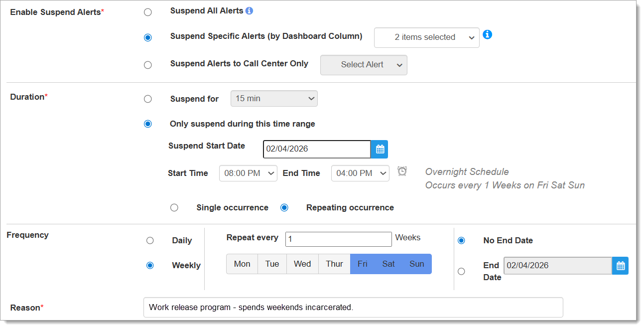Open the End Time 04:00 PM dropdown
Image resolution: width=644 pixels, height=328 pixels.
tap(360, 173)
